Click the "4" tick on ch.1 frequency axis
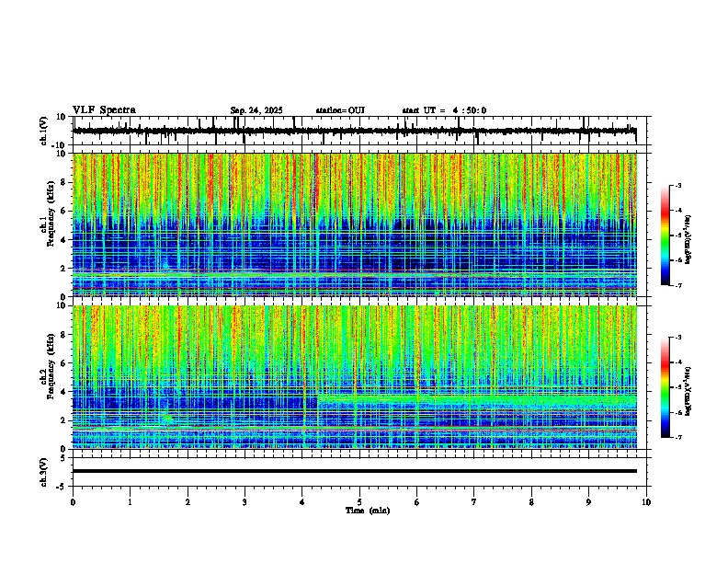728x563 pixels. 65,240
